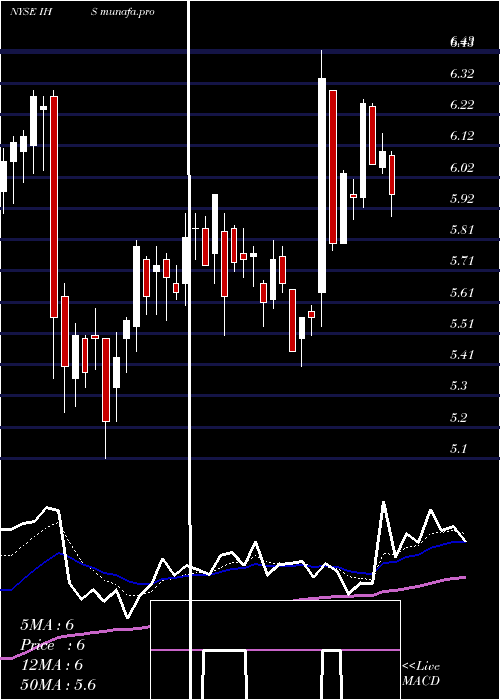Click the 5MA : 6 indicator value
Screen dimensions: 500x700
(x=47, y=625)
